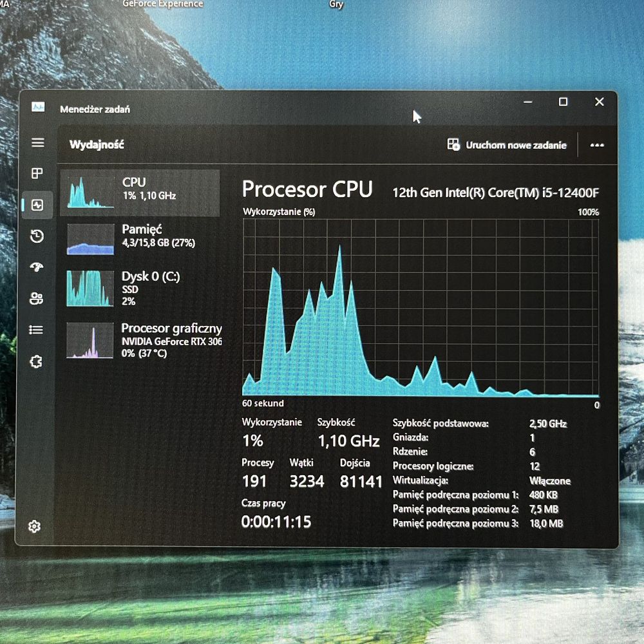The image size is (644, 644).
Task: Click Uruchom nowe zadanie button
Action: 507,145
